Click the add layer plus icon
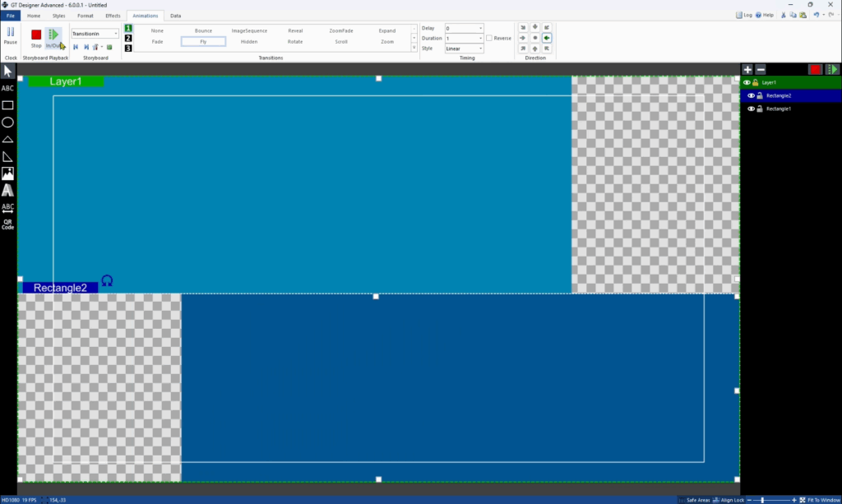 (x=747, y=70)
